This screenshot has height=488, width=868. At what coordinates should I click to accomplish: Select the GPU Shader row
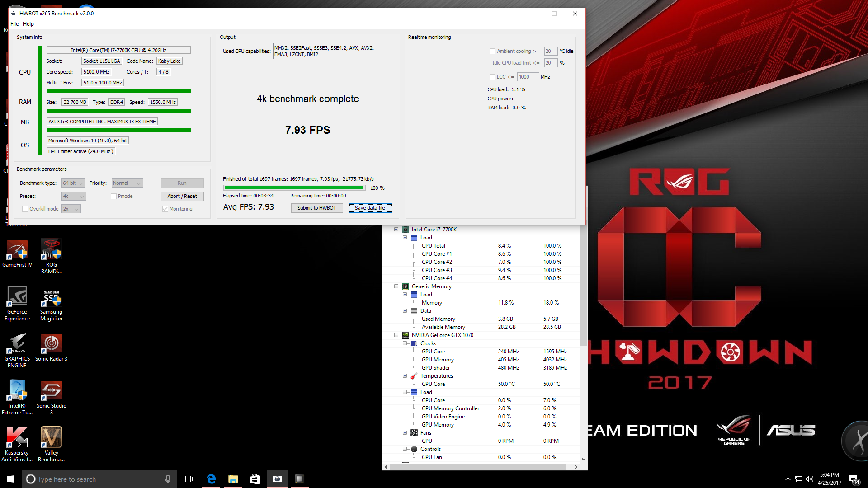[x=482, y=368]
